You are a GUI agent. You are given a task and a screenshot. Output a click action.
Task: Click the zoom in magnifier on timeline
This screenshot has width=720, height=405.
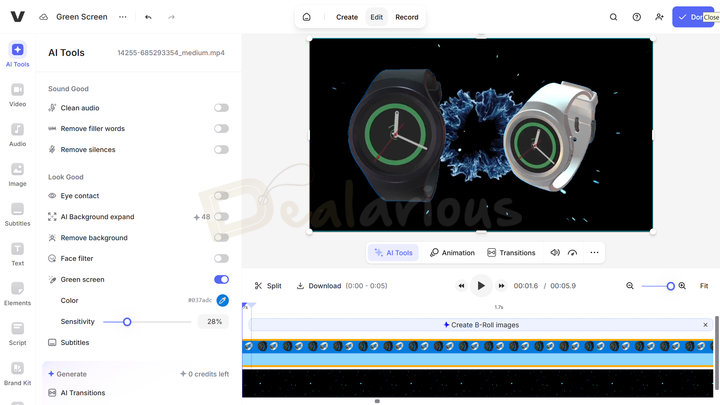pos(682,286)
